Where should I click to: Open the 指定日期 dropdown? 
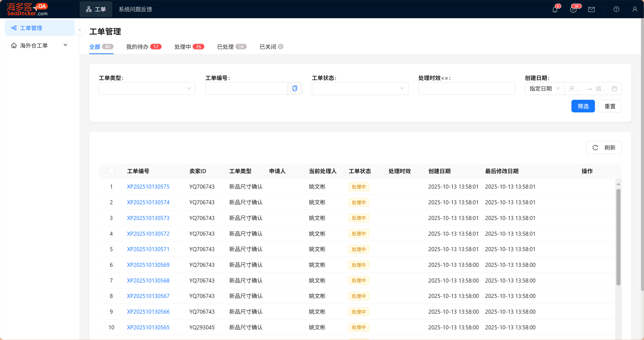coord(544,89)
